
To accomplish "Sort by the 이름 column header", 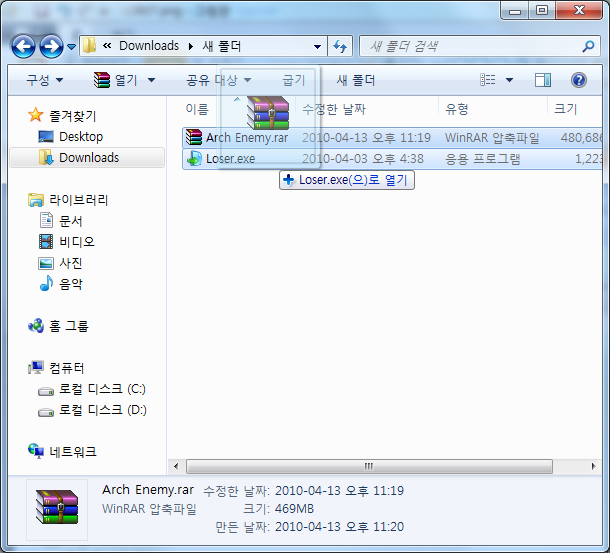I will (197, 109).
